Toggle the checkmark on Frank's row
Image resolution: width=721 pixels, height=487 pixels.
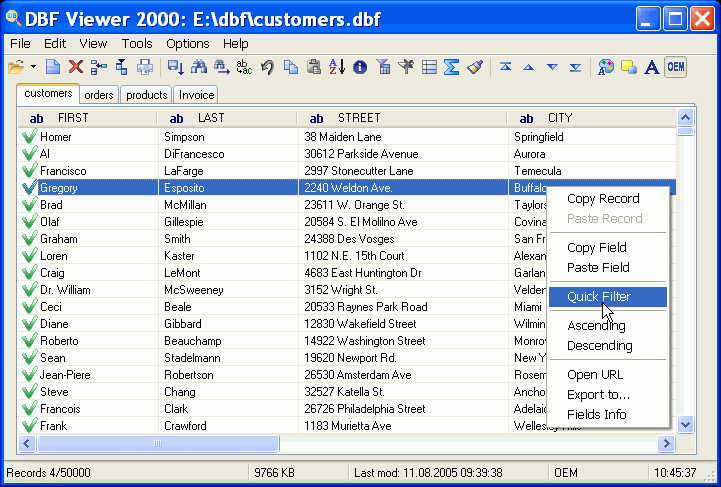point(29,425)
